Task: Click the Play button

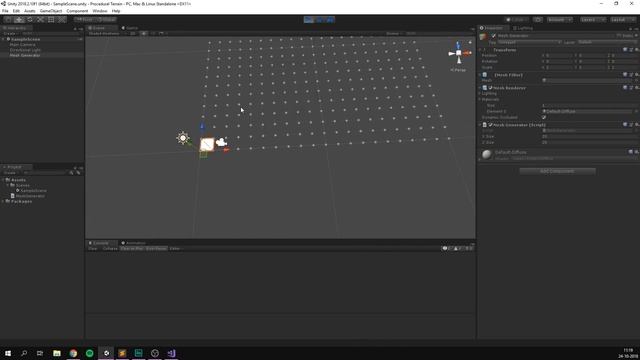Action: [x=309, y=20]
